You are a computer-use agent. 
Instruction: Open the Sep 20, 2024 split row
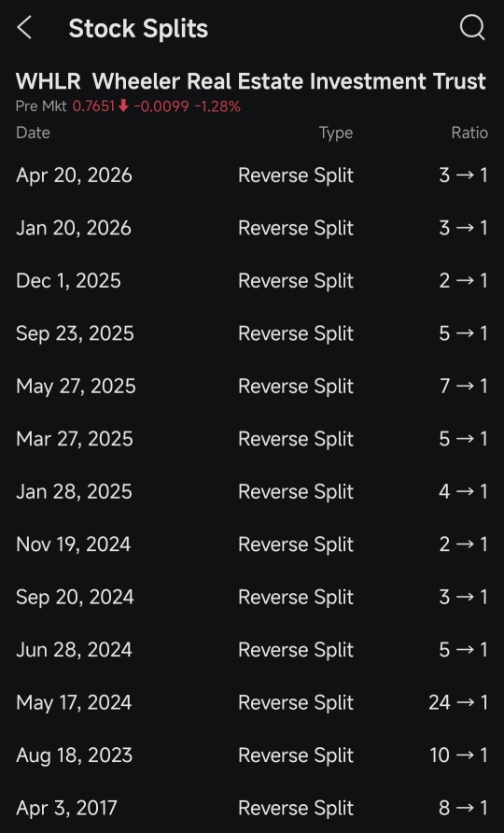click(252, 597)
